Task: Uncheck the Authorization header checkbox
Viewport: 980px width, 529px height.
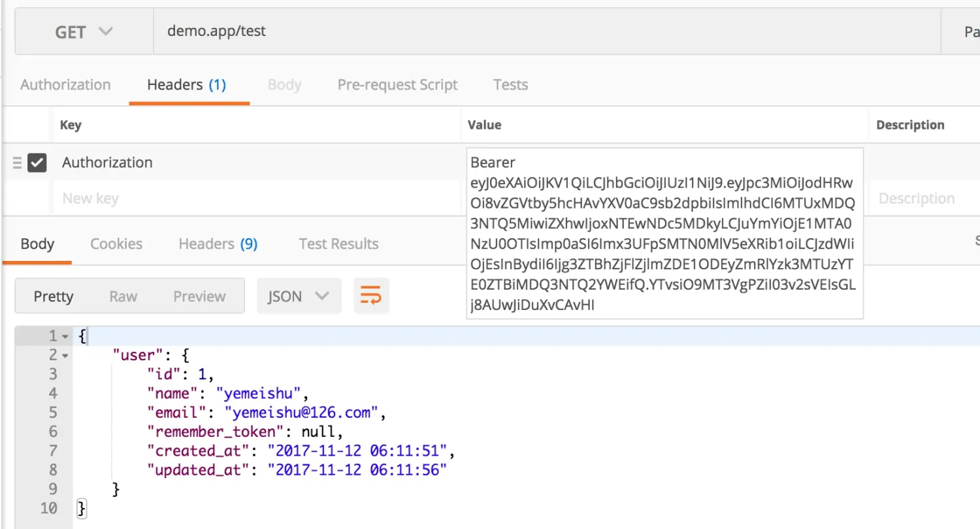Action: pos(37,163)
